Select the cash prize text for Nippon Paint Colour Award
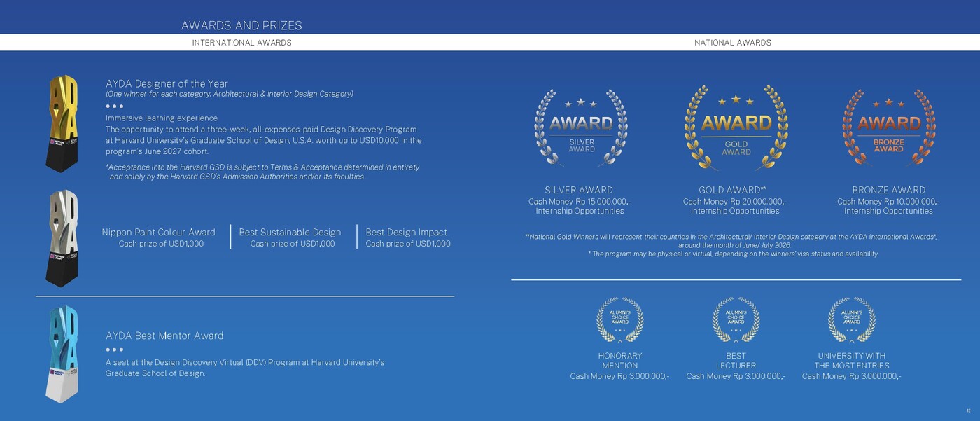 pyautogui.click(x=162, y=244)
